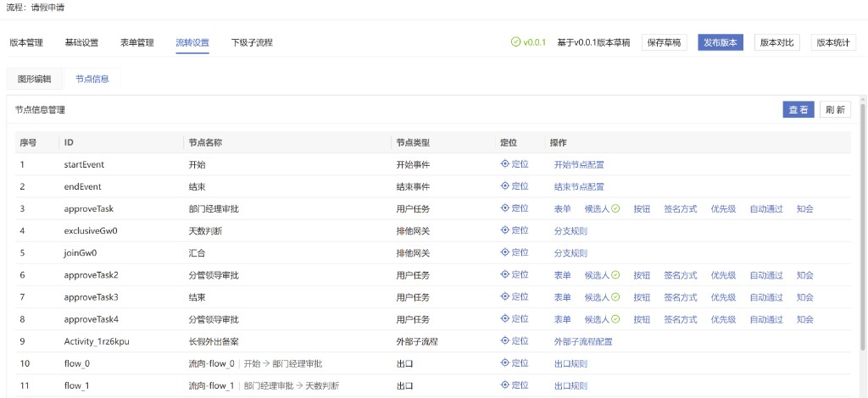
Task: Click the blue 查看 button
Action: (798, 109)
